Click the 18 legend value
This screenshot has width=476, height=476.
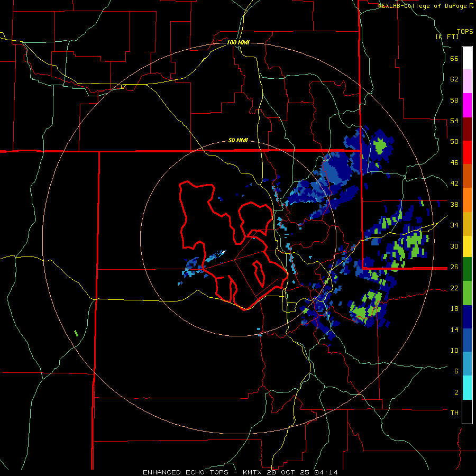454,309
